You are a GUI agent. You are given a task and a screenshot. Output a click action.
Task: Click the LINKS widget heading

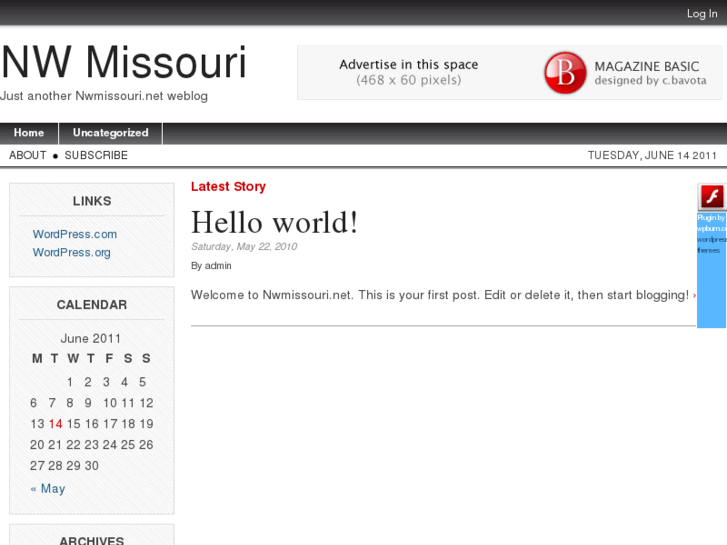click(92, 201)
